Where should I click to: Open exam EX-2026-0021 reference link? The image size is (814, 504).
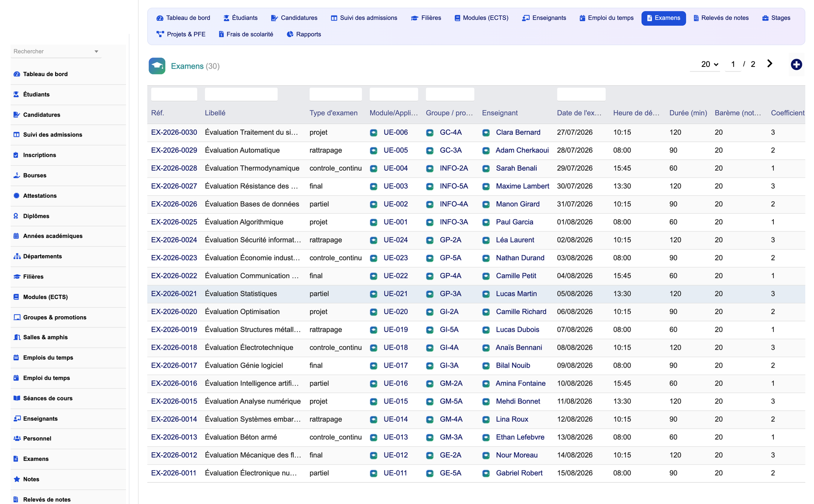coord(174,294)
